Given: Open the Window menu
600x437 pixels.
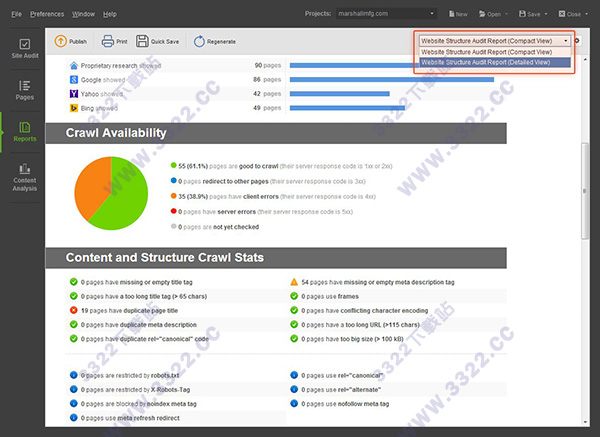Looking at the screenshot, I should tap(83, 14).
